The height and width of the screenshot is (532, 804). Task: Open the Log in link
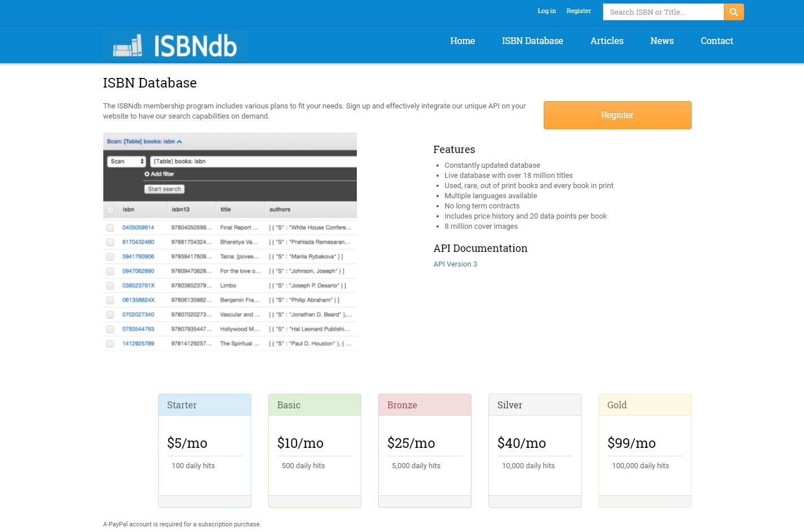coord(547,11)
